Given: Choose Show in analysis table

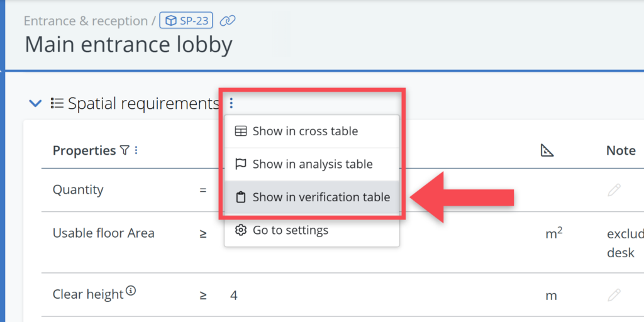Looking at the screenshot, I should click(x=312, y=164).
